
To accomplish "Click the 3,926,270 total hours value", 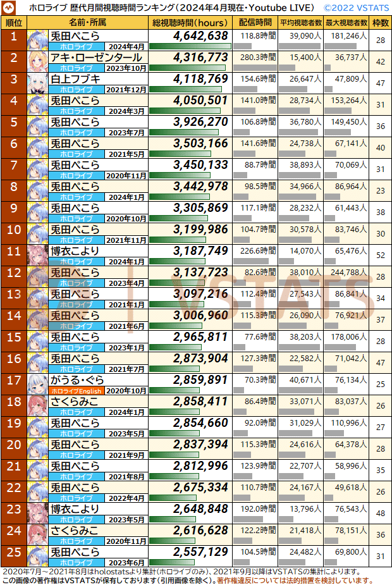I will (x=200, y=122).
